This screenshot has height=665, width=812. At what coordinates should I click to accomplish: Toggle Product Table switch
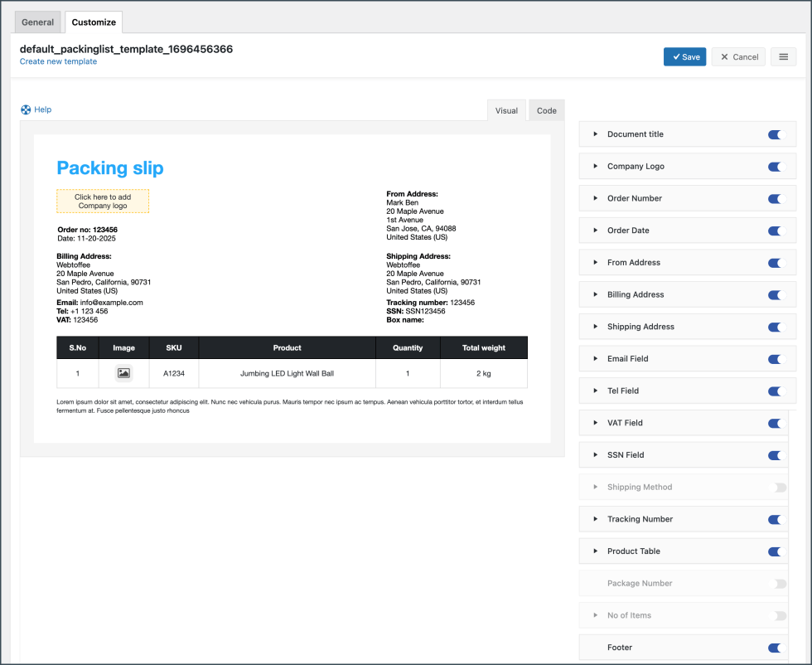777,552
